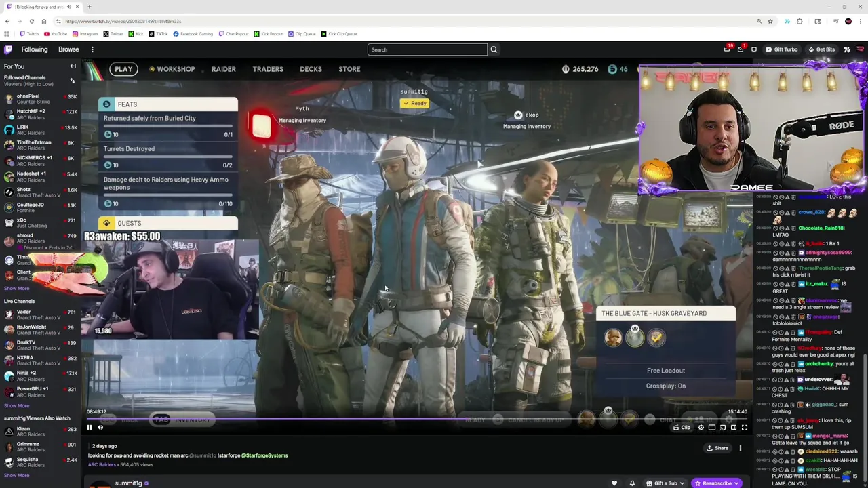Pause the video playback
868x488 pixels.
89,427
